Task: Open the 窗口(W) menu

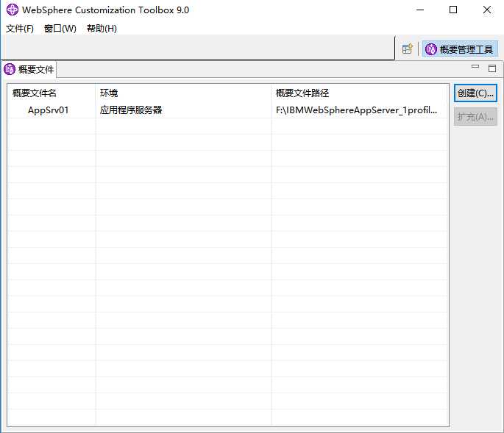Action: (60, 29)
